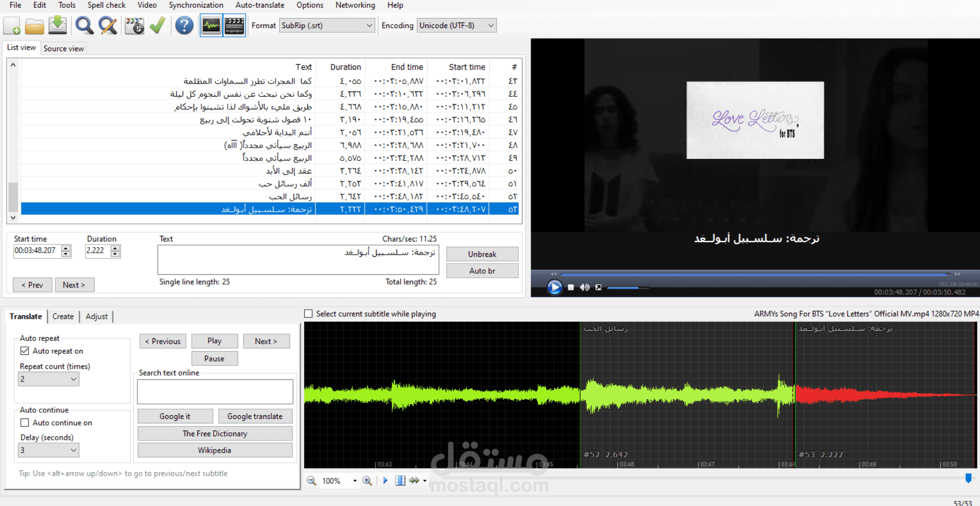Switch to the Create tab

point(63,316)
